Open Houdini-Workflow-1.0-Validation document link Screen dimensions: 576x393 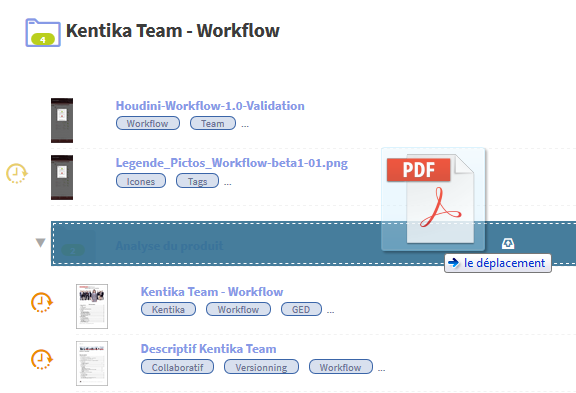click(x=210, y=106)
